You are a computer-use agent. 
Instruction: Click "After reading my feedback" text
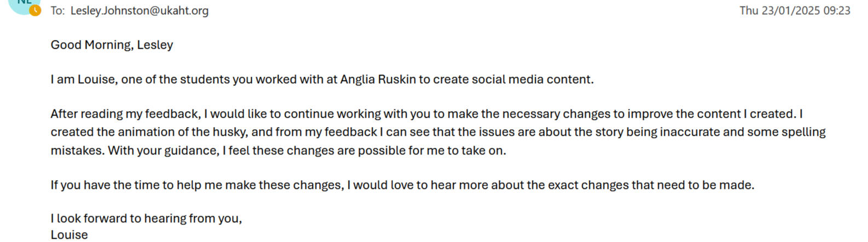[125, 114]
